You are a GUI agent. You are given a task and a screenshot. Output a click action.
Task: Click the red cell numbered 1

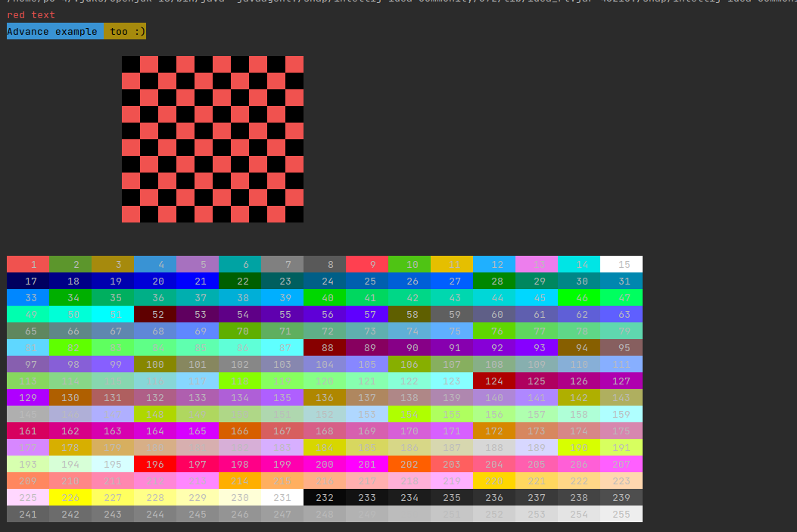click(28, 264)
